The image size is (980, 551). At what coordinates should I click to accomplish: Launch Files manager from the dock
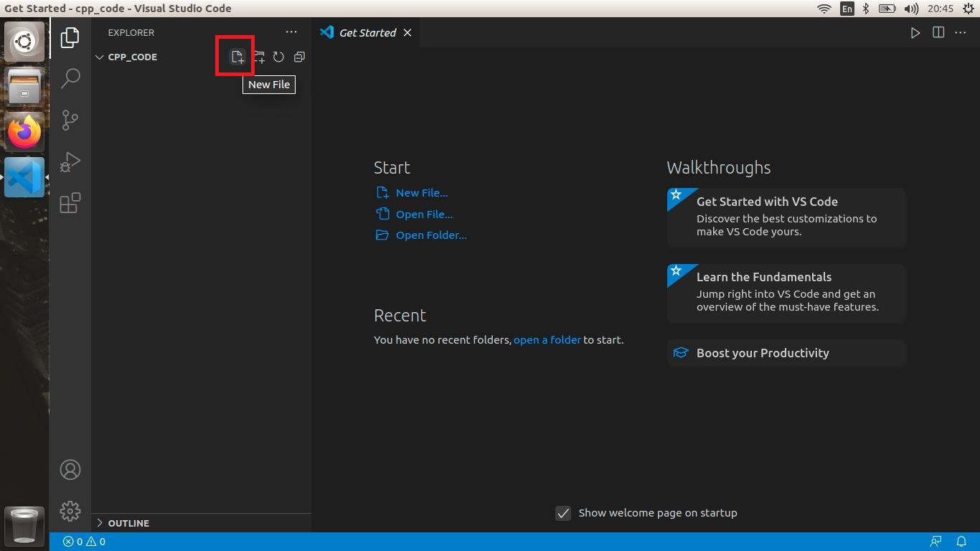(24, 86)
